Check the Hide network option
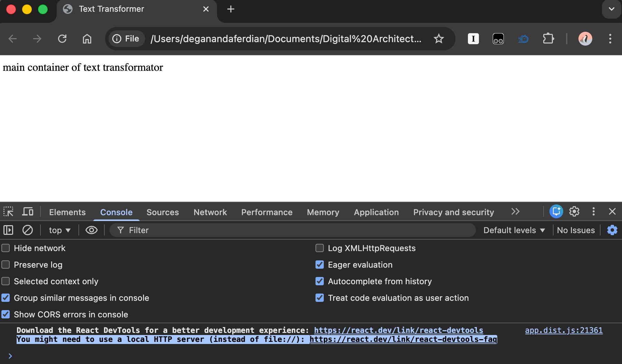Viewport: 622px width, 364px height. pos(6,248)
